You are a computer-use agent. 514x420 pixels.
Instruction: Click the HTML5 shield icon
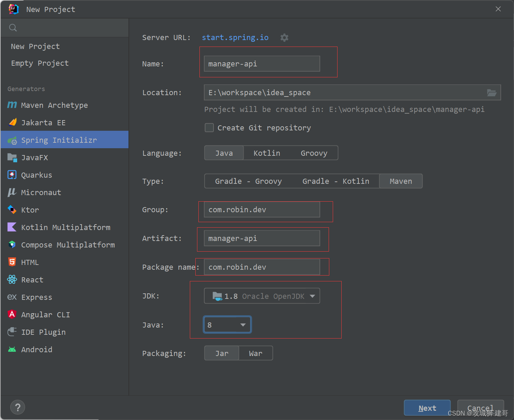pos(12,262)
